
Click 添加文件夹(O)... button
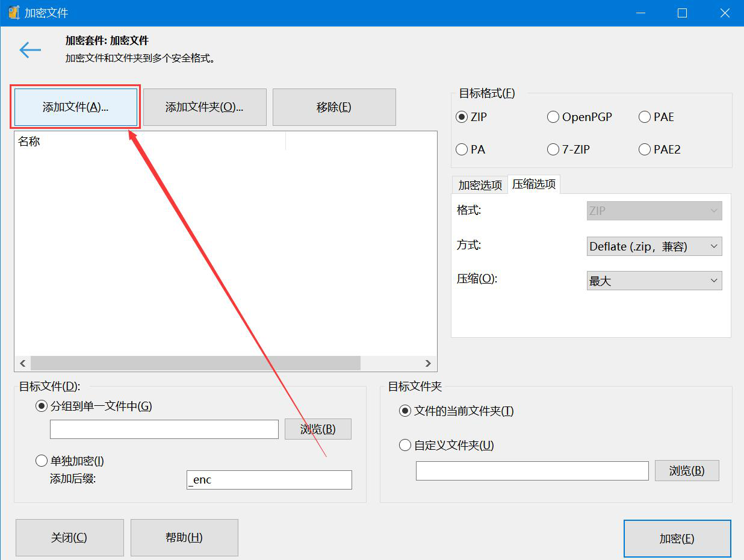(x=205, y=107)
